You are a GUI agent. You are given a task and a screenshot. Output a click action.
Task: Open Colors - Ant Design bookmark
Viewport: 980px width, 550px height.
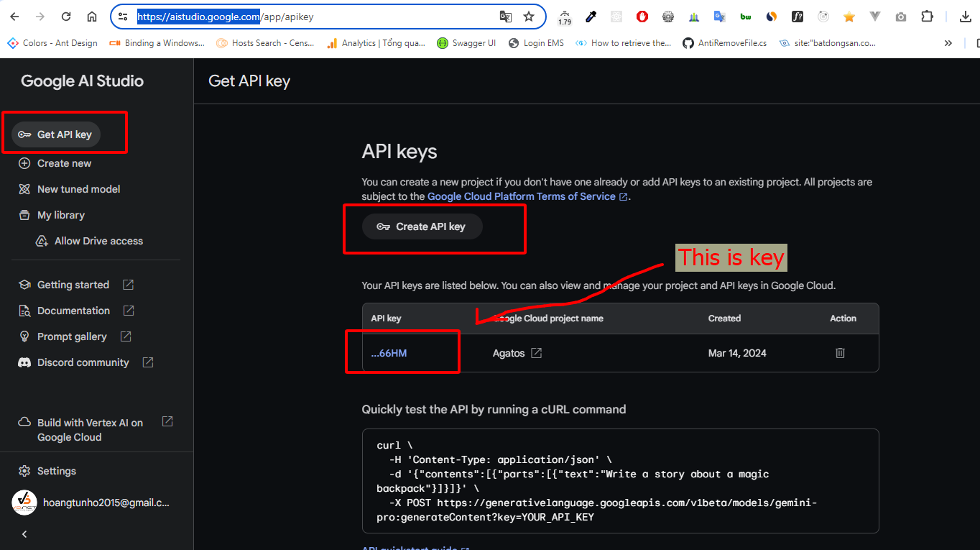52,43
